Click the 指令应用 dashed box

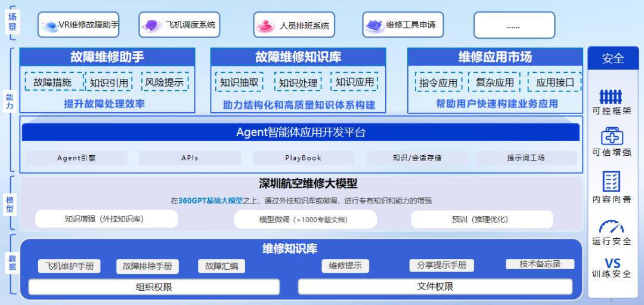coord(439,82)
